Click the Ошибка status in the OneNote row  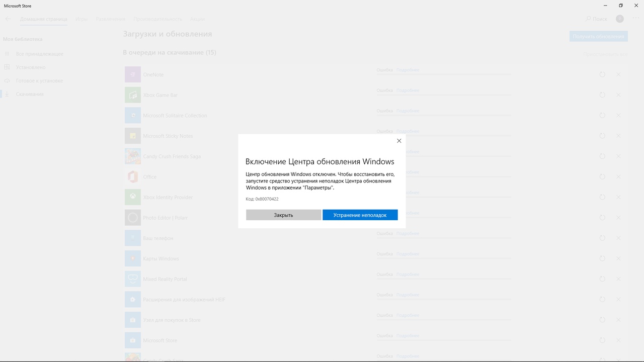[384, 70]
